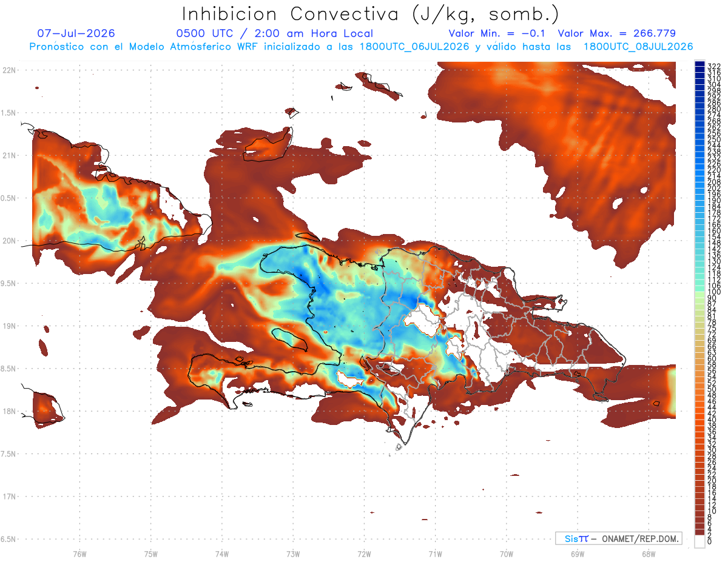728x562 pixels.
Task: Click the initialization time "1800UTC_06JUL2026"
Action: (414, 47)
